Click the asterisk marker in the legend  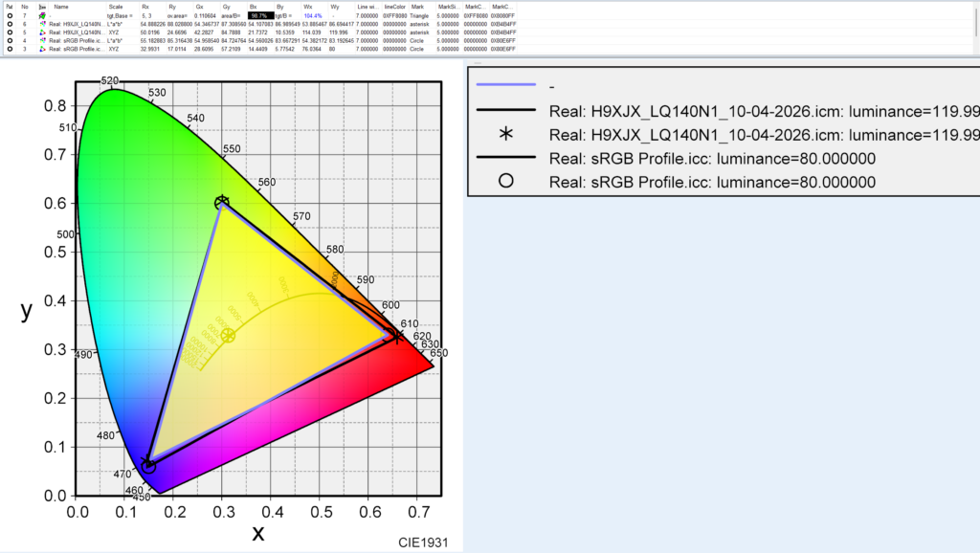coord(506,134)
